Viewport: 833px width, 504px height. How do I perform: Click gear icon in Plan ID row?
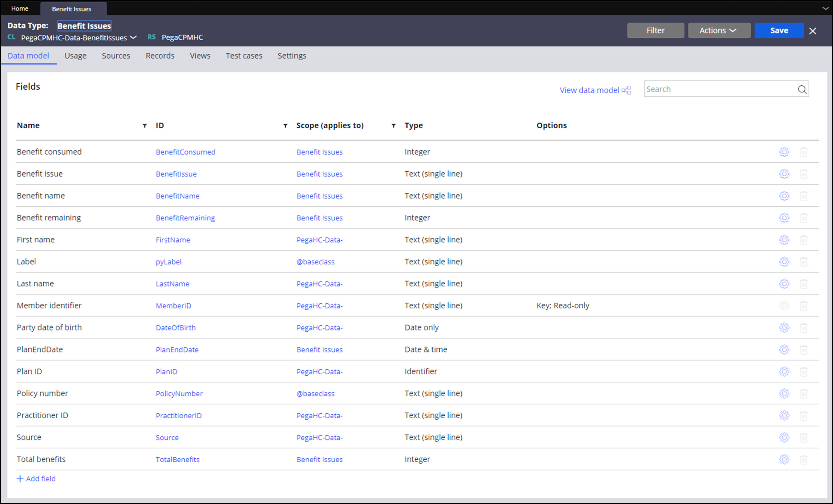tap(784, 372)
